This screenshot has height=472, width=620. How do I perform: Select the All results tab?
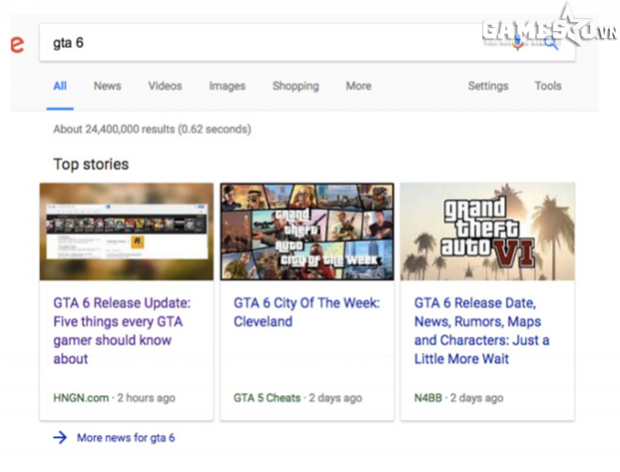coord(60,86)
